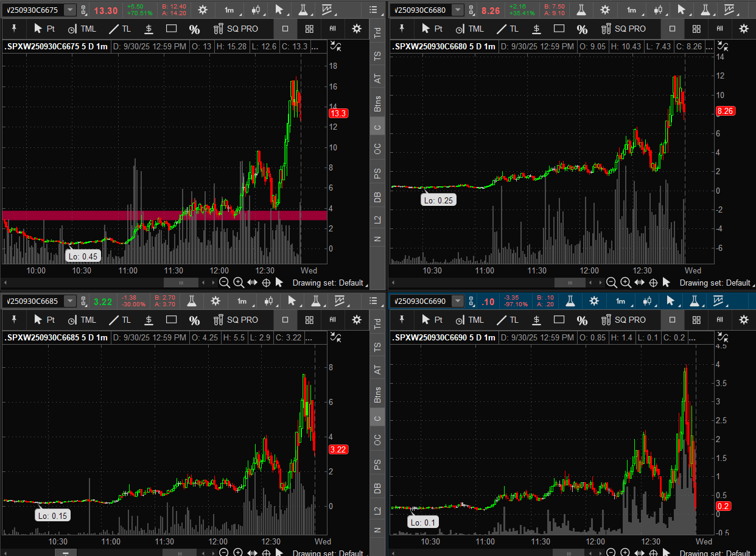Zoom out using magnifier minus below 6675 chart
The image size is (756, 556).
(x=224, y=283)
